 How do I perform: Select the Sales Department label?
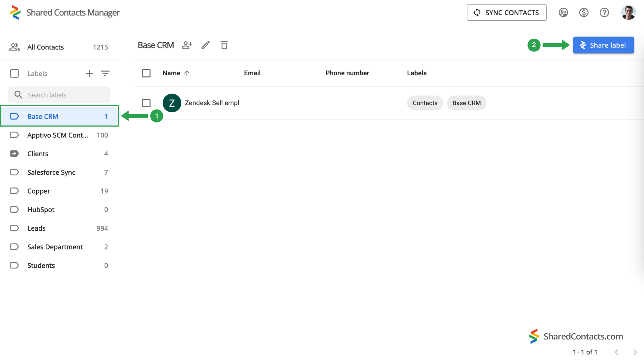[60, 247]
